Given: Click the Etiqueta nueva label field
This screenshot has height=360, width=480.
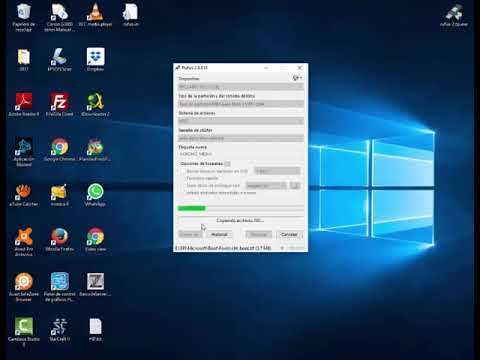Looking at the screenshot, I should pyautogui.click(x=240, y=154).
